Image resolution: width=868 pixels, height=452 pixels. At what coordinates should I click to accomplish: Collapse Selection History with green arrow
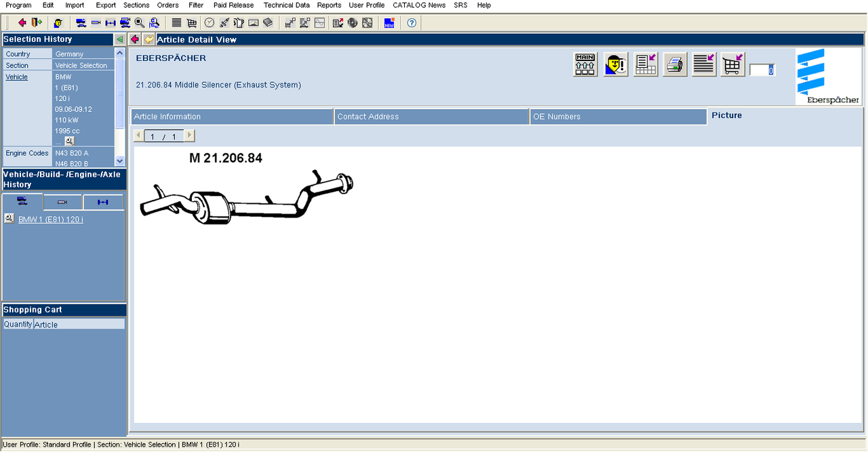point(120,39)
